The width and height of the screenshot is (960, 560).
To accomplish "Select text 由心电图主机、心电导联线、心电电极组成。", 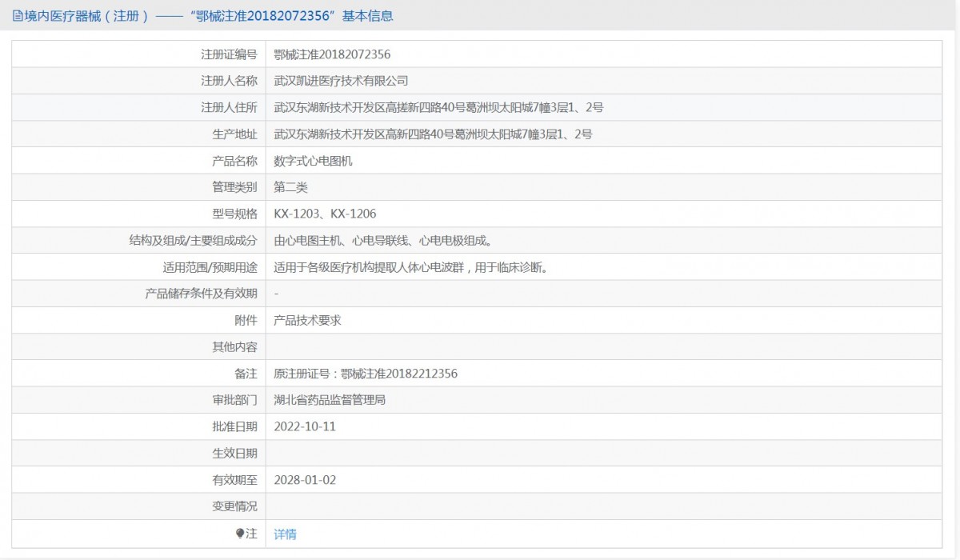I will [382, 241].
